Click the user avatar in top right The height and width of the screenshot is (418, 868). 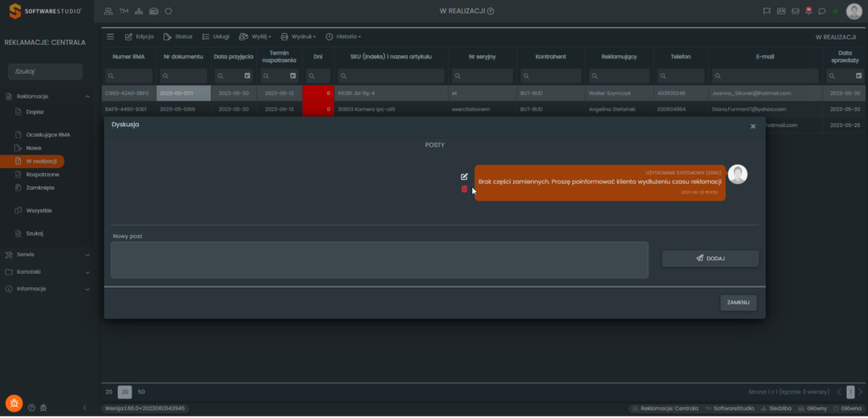(854, 11)
